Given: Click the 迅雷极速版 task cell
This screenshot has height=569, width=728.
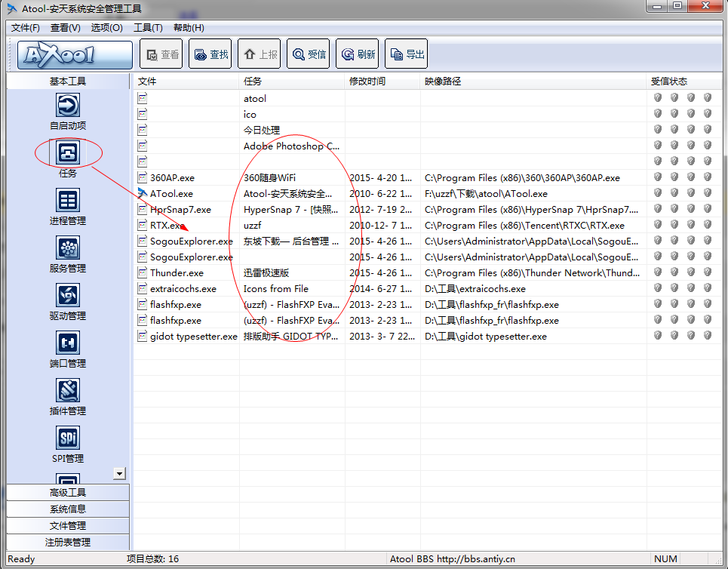Looking at the screenshot, I should click(266, 272).
